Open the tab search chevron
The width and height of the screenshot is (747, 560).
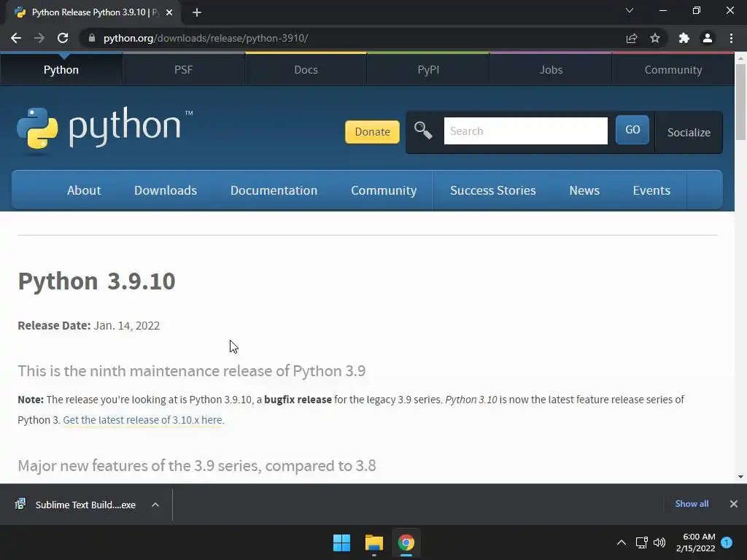pos(630,10)
